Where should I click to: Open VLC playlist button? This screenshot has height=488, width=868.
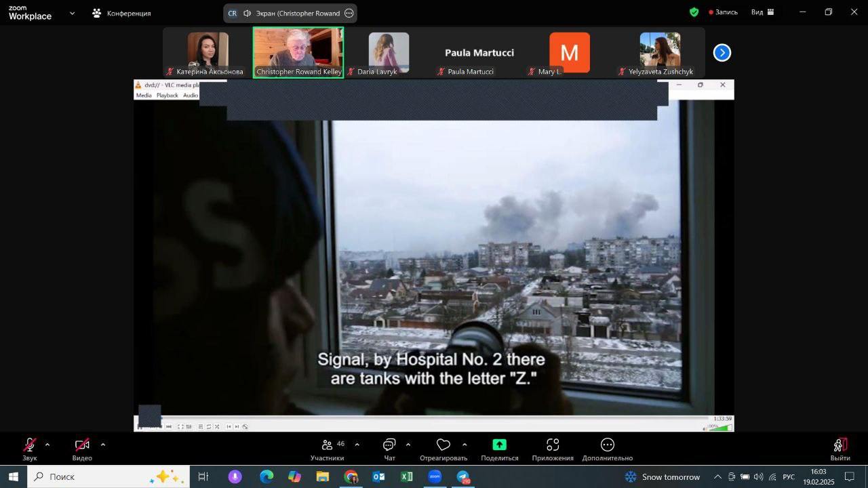pyautogui.click(x=200, y=426)
